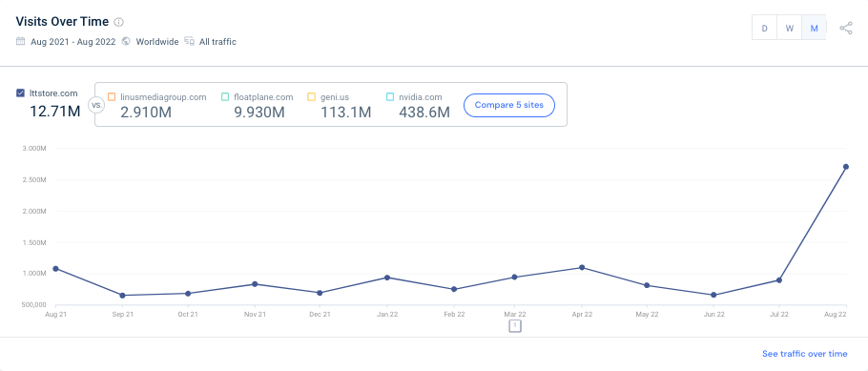Click the Aug 21 data point

tap(55, 269)
